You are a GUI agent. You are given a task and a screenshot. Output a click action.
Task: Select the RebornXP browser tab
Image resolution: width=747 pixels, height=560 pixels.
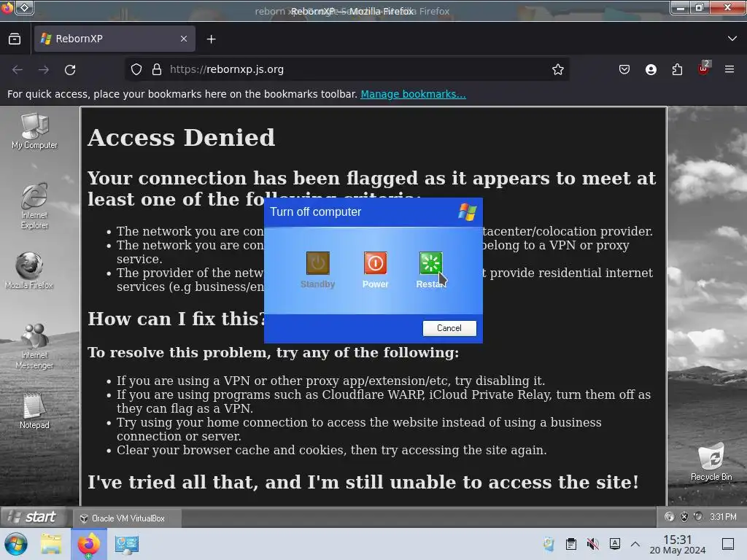click(x=115, y=39)
